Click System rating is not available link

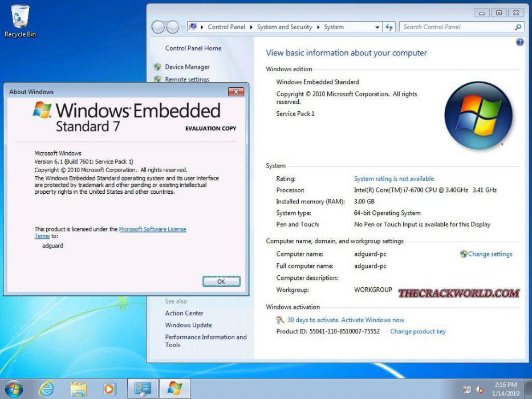click(394, 178)
